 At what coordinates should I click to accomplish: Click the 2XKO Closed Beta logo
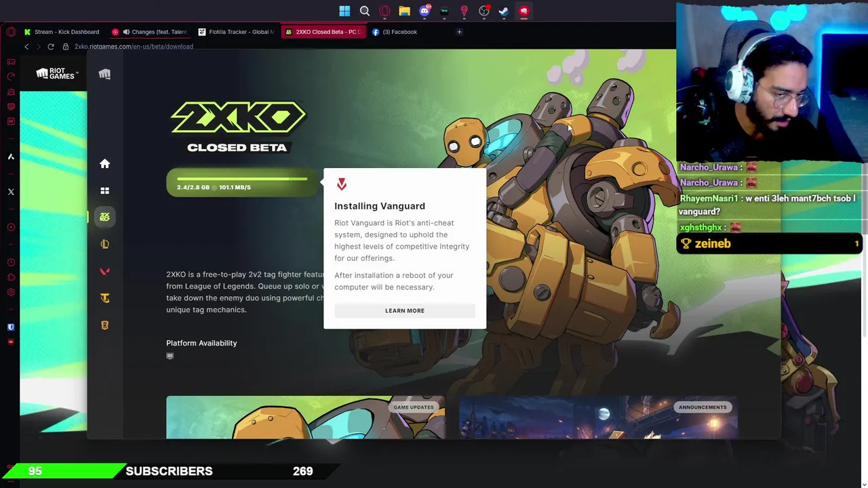(x=238, y=127)
